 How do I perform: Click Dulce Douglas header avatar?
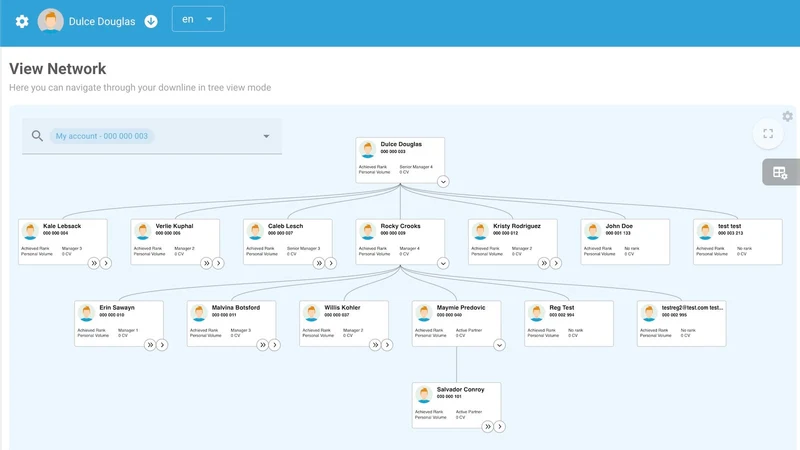(51, 21)
